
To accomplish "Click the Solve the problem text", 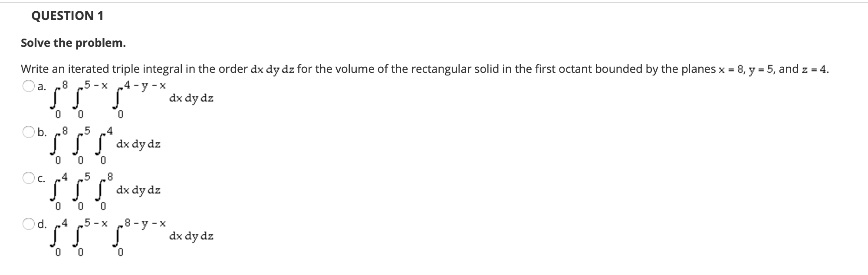I will click(73, 43).
